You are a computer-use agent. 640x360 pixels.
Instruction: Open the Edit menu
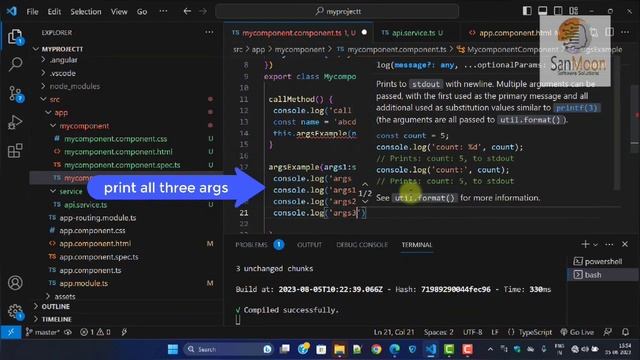(x=54, y=12)
